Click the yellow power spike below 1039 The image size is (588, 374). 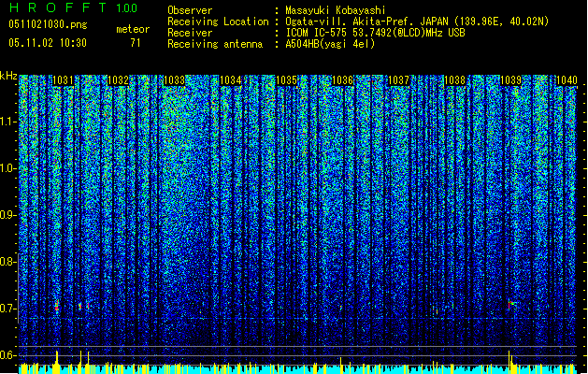[x=509, y=362]
